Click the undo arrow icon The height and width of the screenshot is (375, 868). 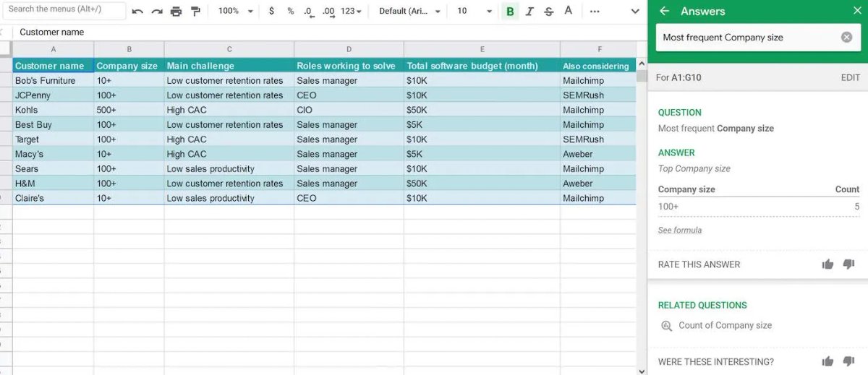(x=137, y=12)
